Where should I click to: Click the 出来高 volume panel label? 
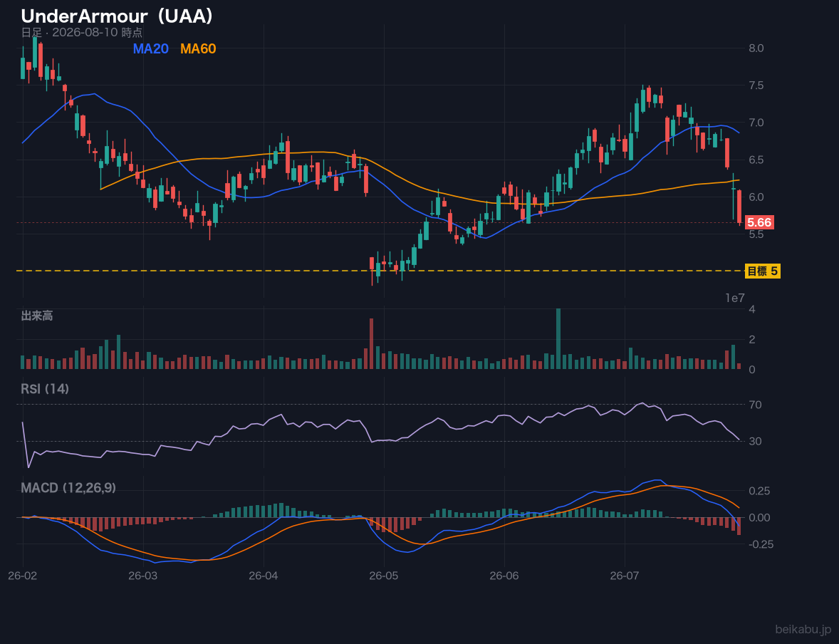tap(37, 316)
